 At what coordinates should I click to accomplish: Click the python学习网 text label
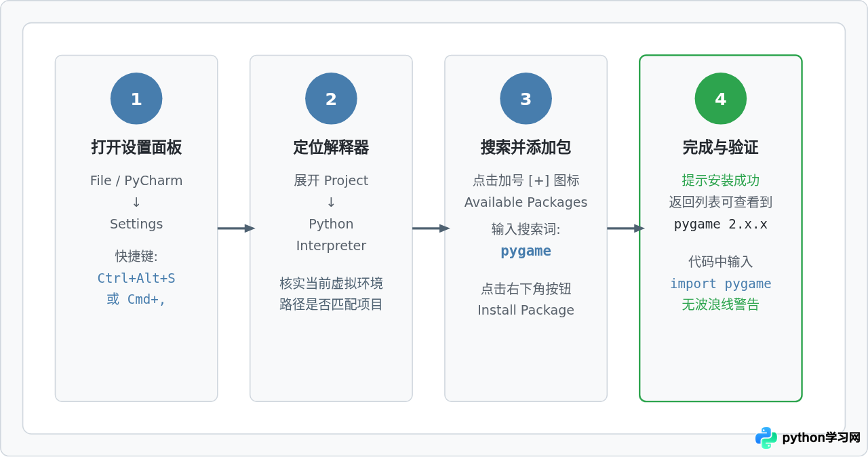point(821,438)
